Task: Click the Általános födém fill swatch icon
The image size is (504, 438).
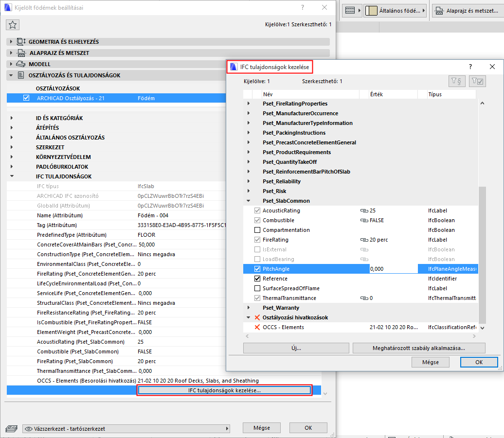Action: [371, 11]
